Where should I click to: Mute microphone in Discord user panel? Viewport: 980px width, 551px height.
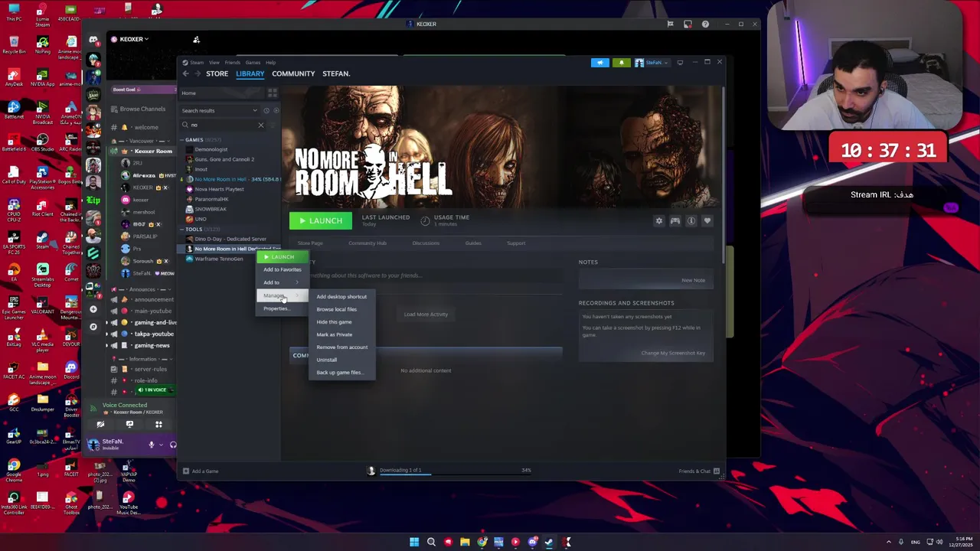(152, 445)
